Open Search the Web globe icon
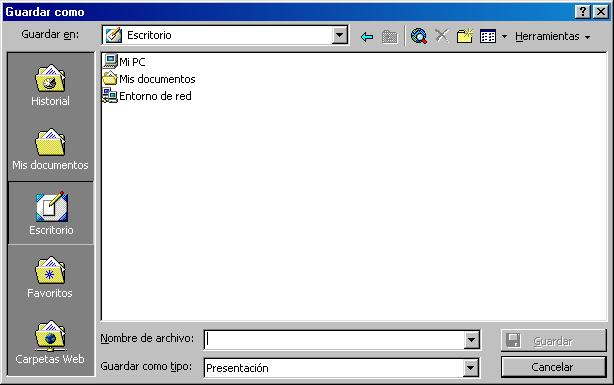This screenshot has width=614, height=385. click(x=419, y=36)
